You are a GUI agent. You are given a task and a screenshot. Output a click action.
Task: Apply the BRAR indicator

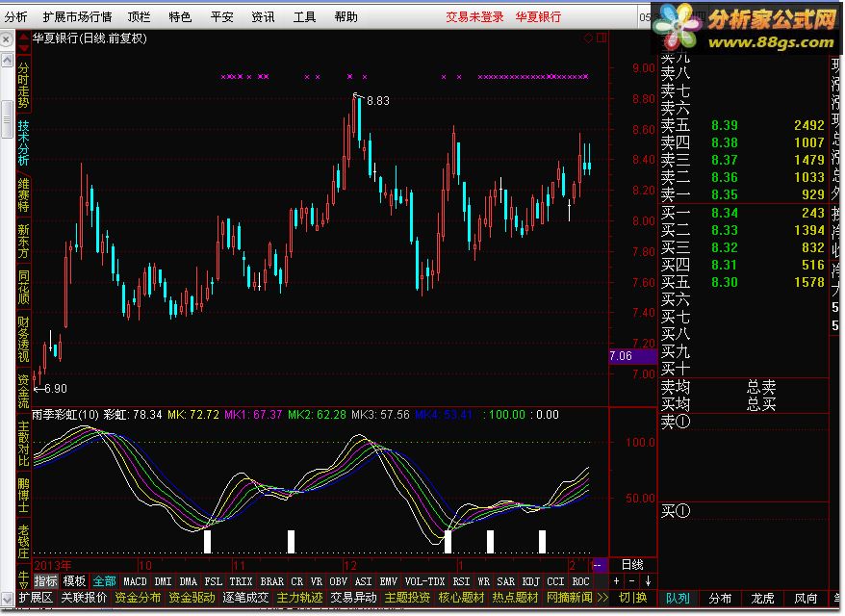point(272,581)
